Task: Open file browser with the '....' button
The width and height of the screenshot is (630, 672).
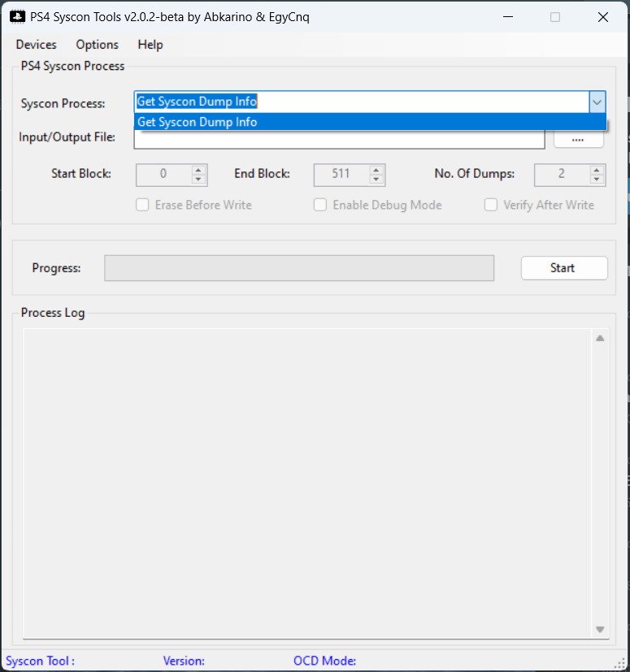Action: pos(578,139)
